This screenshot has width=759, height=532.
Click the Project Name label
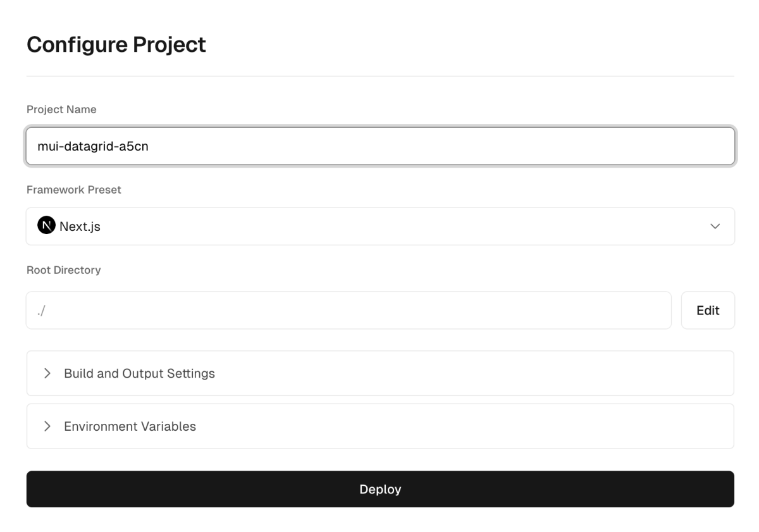pos(61,109)
